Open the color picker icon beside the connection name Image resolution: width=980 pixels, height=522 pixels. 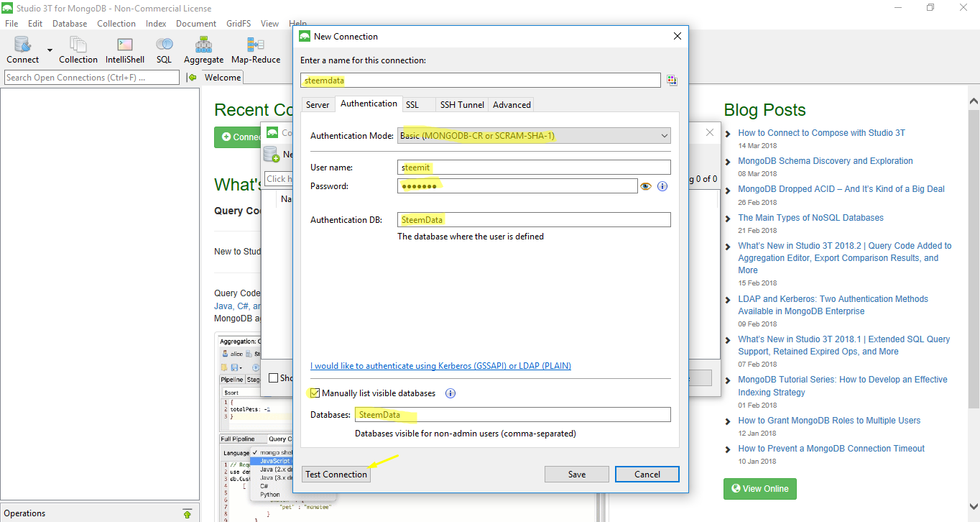(x=672, y=81)
